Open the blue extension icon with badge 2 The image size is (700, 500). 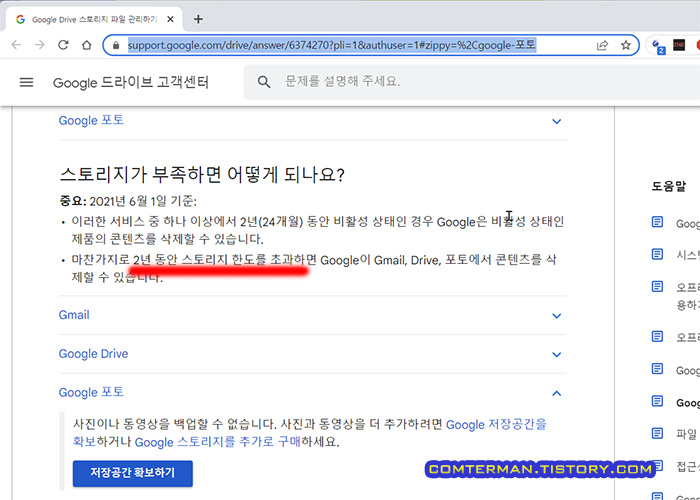coord(658,46)
